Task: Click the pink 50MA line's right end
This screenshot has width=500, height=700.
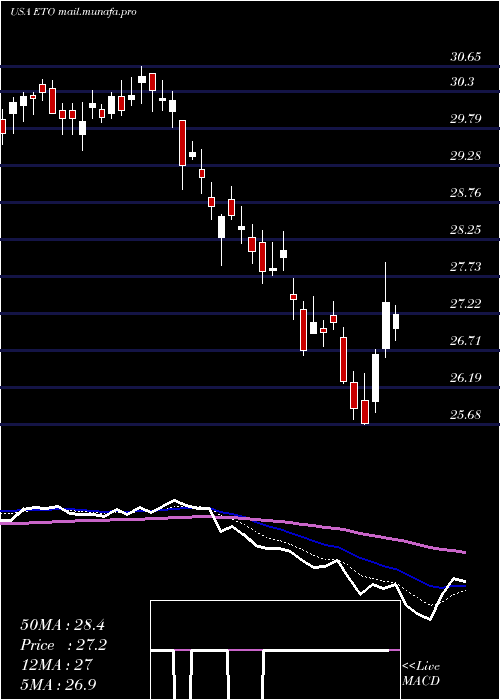Action: point(464,552)
